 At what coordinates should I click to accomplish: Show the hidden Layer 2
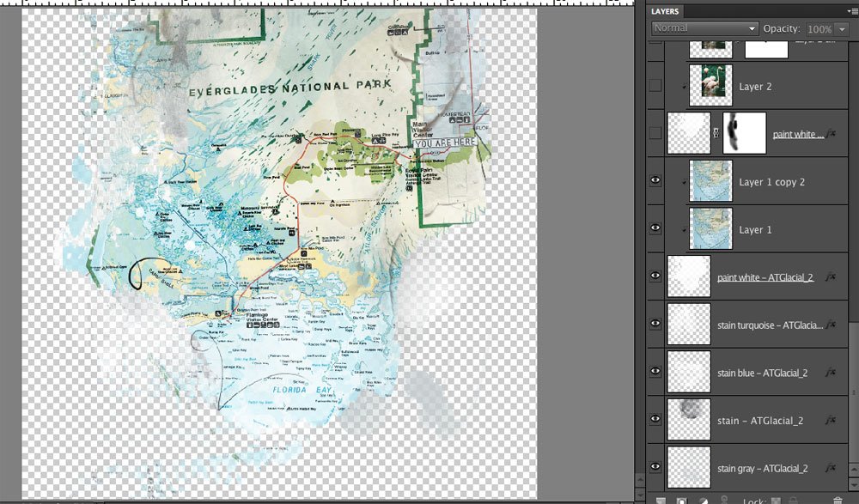coord(655,86)
